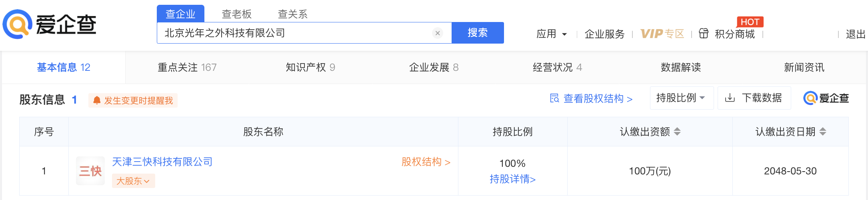Expand the 持股比例 dropdown filter

coord(682,98)
